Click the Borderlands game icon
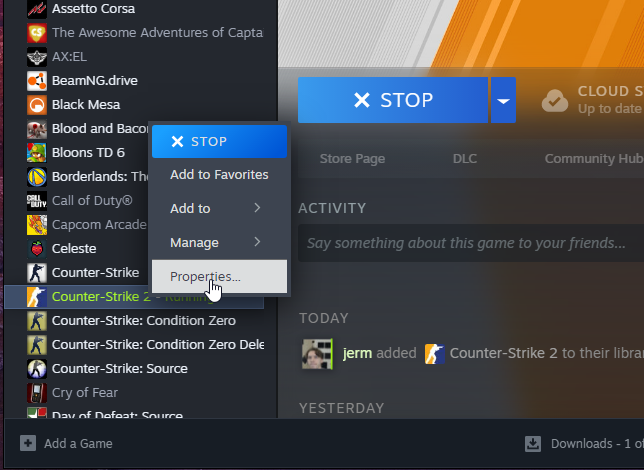 (37, 177)
